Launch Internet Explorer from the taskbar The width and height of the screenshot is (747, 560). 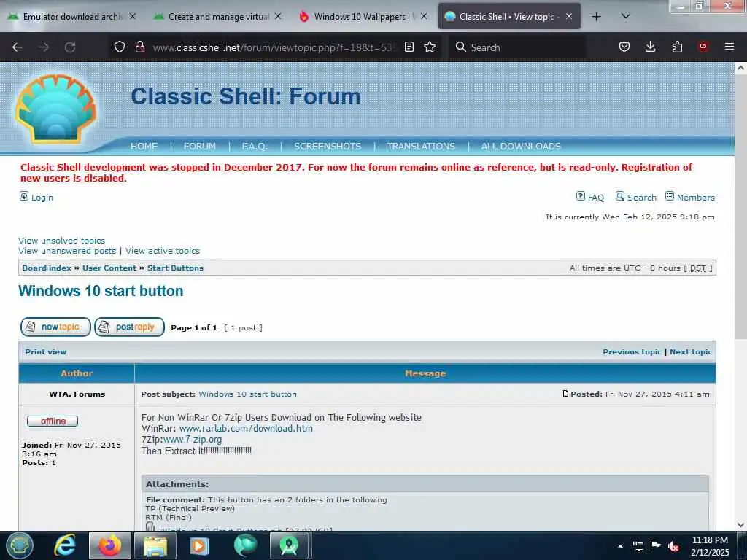[65, 545]
